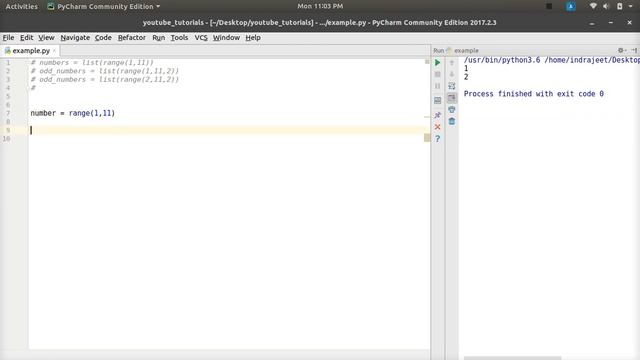Viewport: 640px width, 360px height.
Task: Click Restore Layout icon in Run panel
Action: tap(438, 100)
